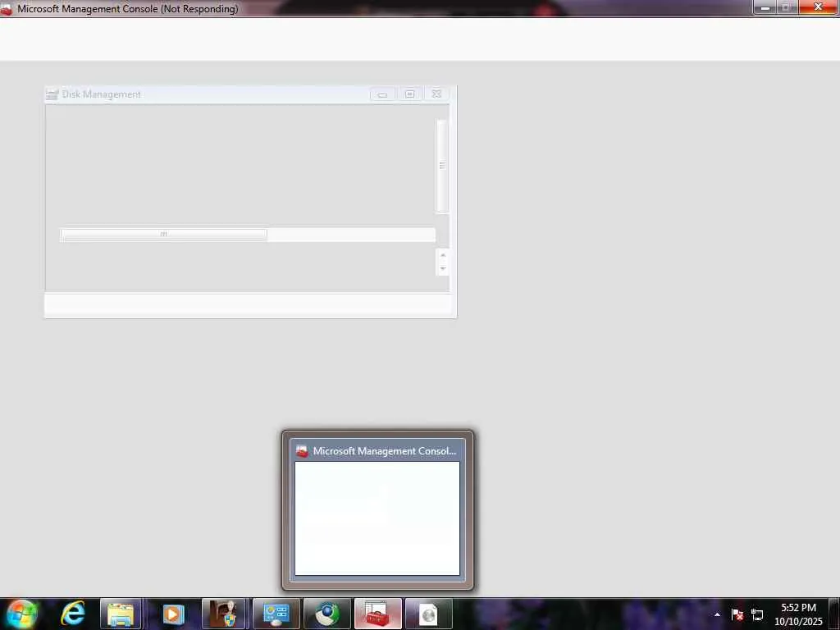Click the down arrow of lower pane scrollbar
Viewport: 840px width, 630px height.
click(442, 268)
